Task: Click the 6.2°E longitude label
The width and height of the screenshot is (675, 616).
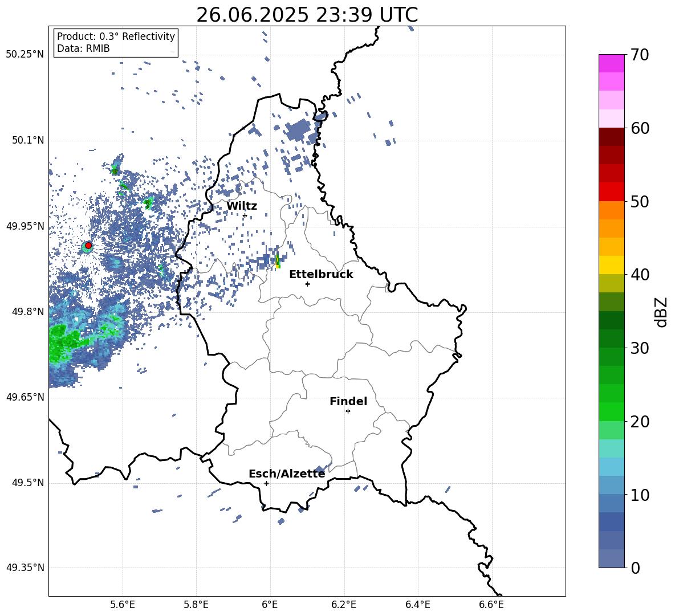Action: (x=344, y=605)
